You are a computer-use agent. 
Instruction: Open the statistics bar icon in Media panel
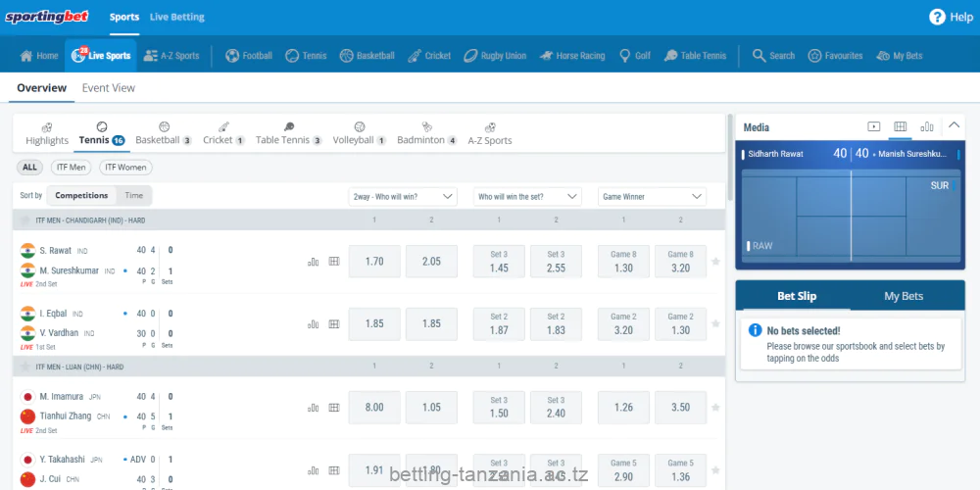[927, 126]
